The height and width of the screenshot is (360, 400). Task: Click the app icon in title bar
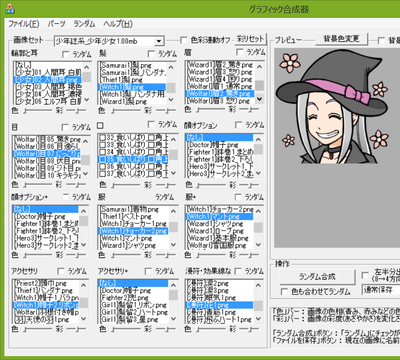[x=10, y=9]
